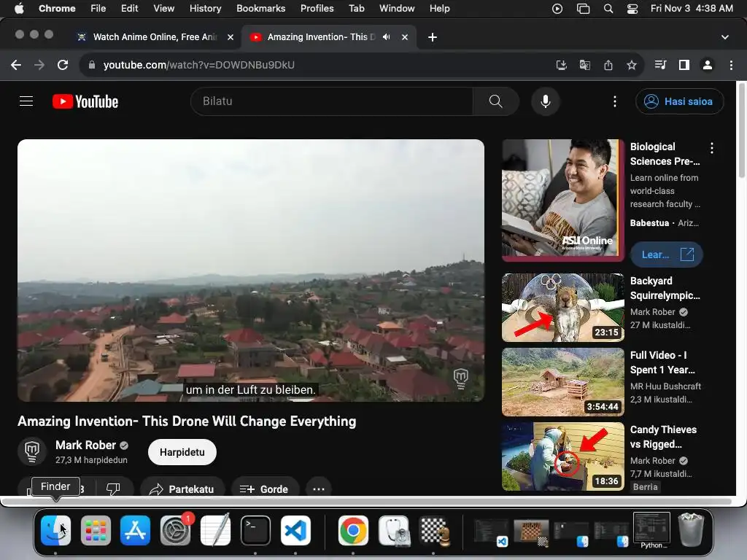Screen dimensions: 747x560
Task: Open the Profiles menu
Action: [x=317, y=9]
